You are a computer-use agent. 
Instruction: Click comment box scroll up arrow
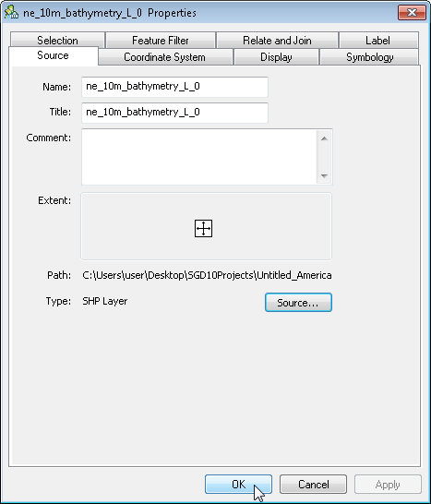point(324,138)
